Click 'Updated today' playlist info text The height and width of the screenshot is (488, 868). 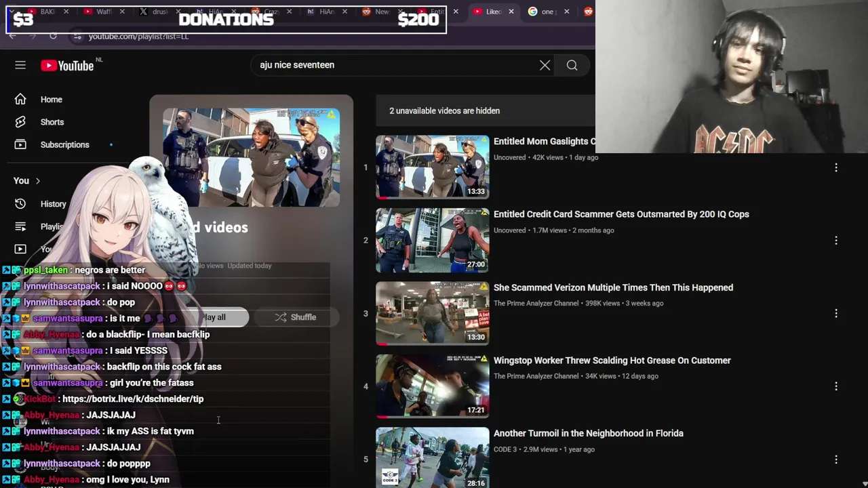point(250,266)
